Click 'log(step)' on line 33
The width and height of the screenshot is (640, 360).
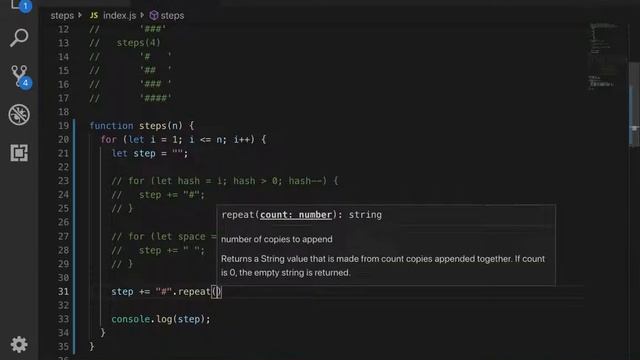click(x=180, y=319)
